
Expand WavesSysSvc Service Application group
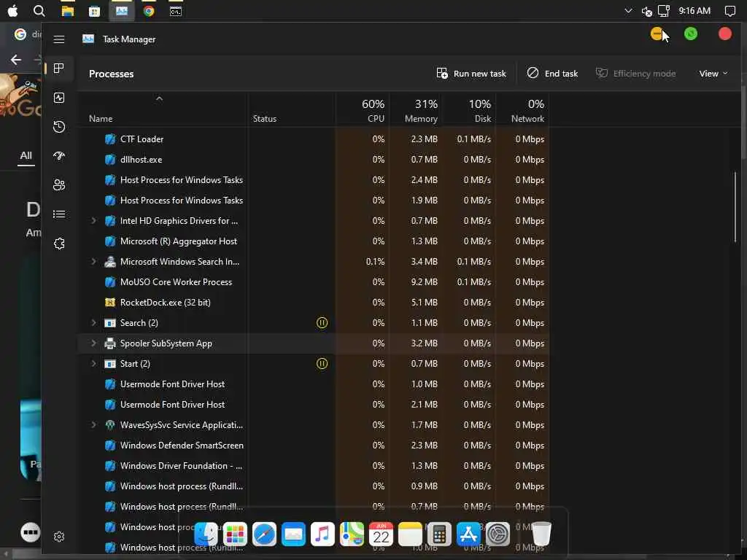tap(94, 425)
